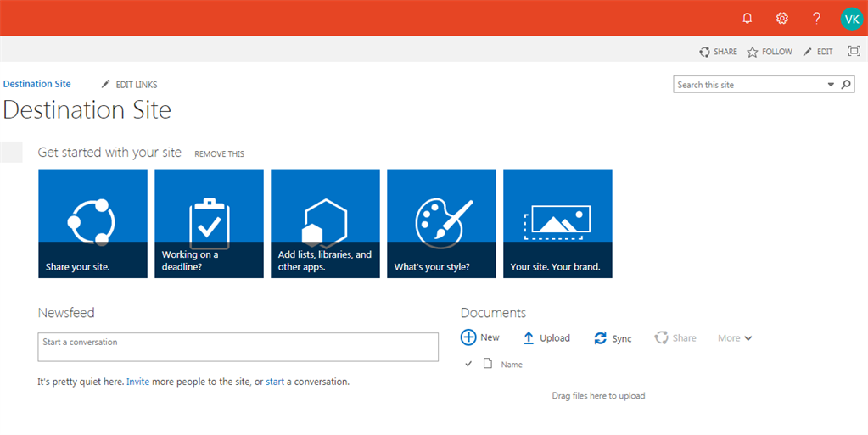Click the Sync documents icon
The height and width of the screenshot is (435, 868).
(x=601, y=338)
